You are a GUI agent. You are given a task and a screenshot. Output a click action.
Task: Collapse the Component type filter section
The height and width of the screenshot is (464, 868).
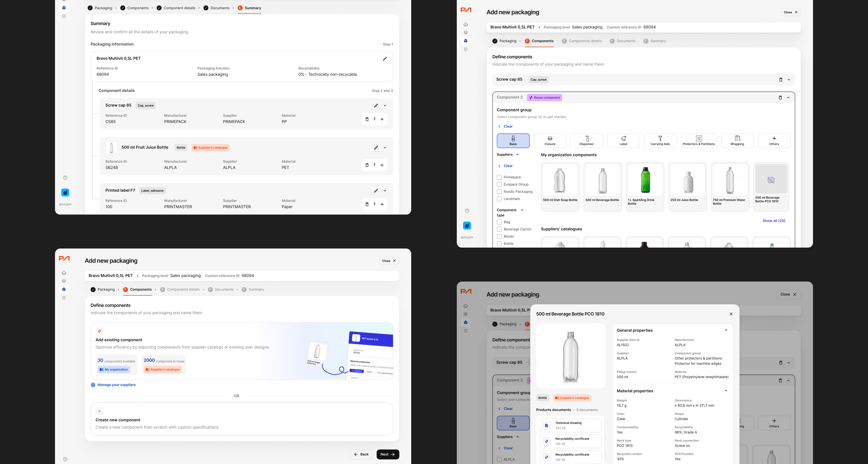[x=522, y=210]
